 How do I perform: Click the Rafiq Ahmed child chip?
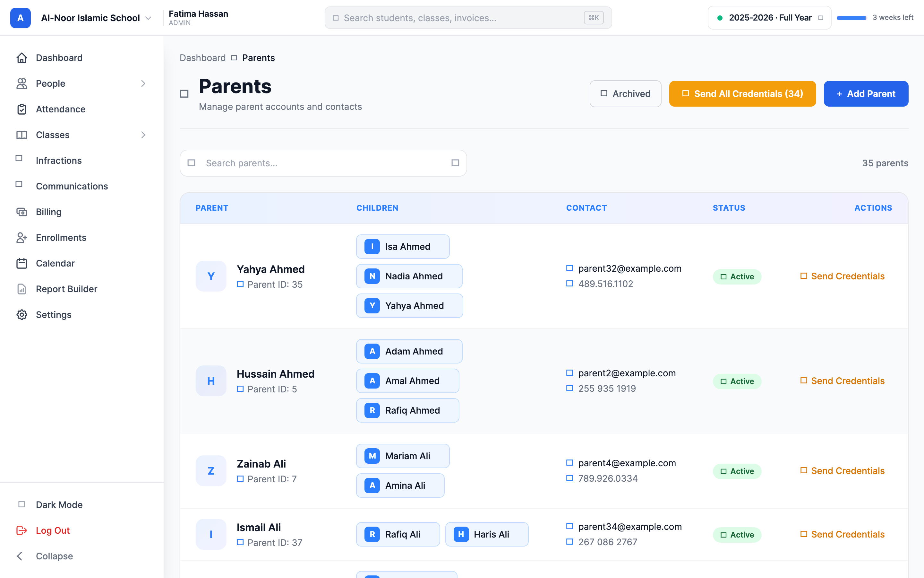(408, 410)
